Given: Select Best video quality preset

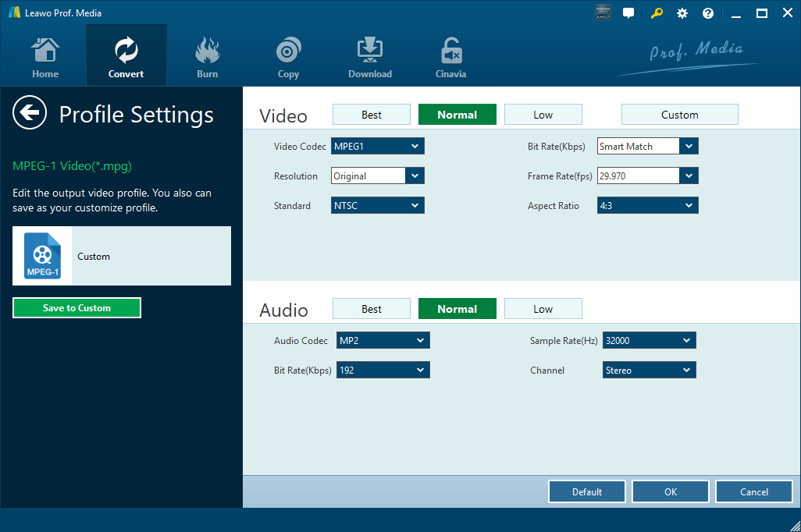Looking at the screenshot, I should pyautogui.click(x=372, y=115).
